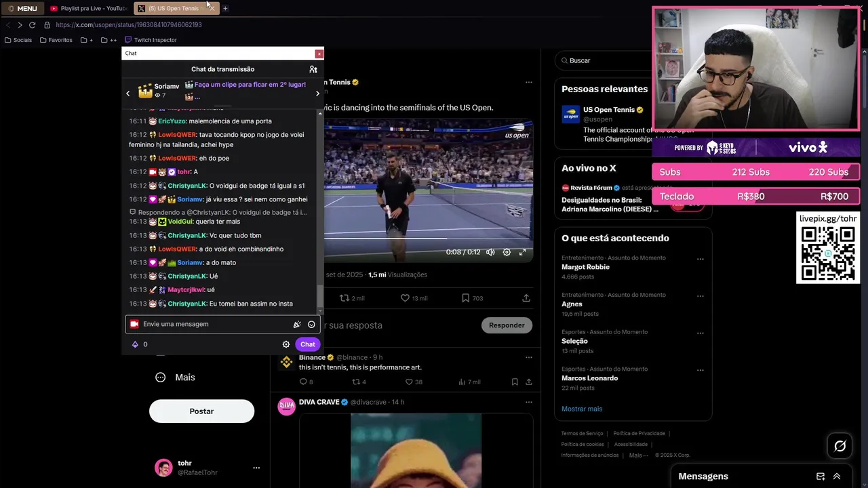Open options for Agnes trend
The width and height of the screenshot is (868, 488).
tap(701, 296)
